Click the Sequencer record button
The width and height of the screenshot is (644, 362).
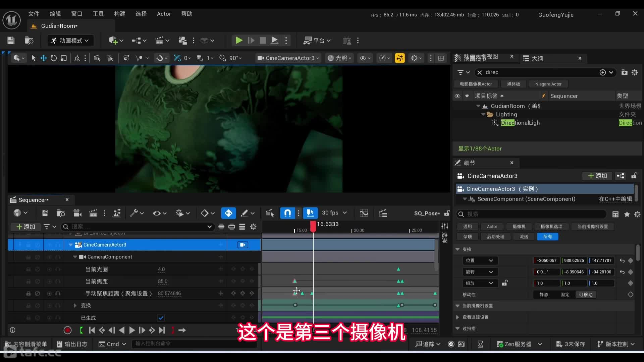(x=67, y=330)
